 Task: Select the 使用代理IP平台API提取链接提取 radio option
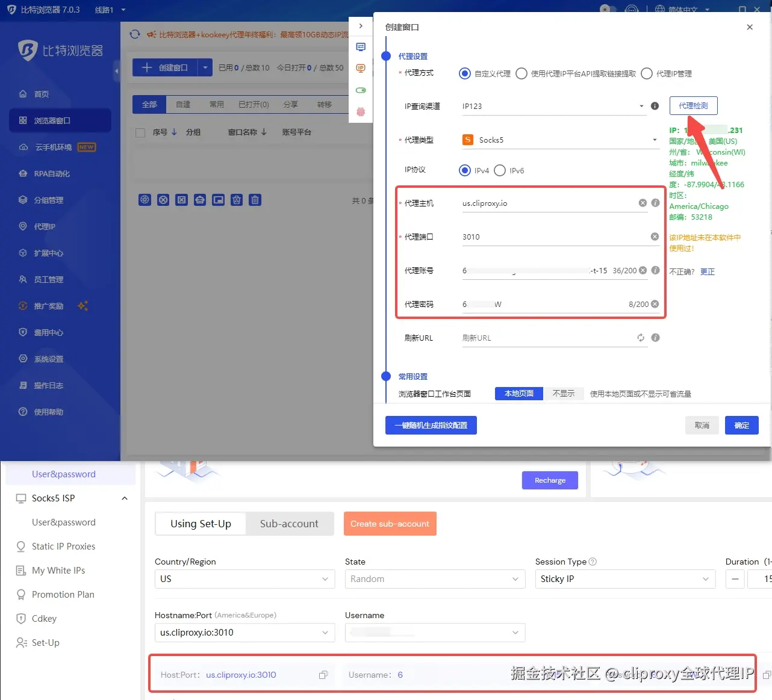pos(521,73)
